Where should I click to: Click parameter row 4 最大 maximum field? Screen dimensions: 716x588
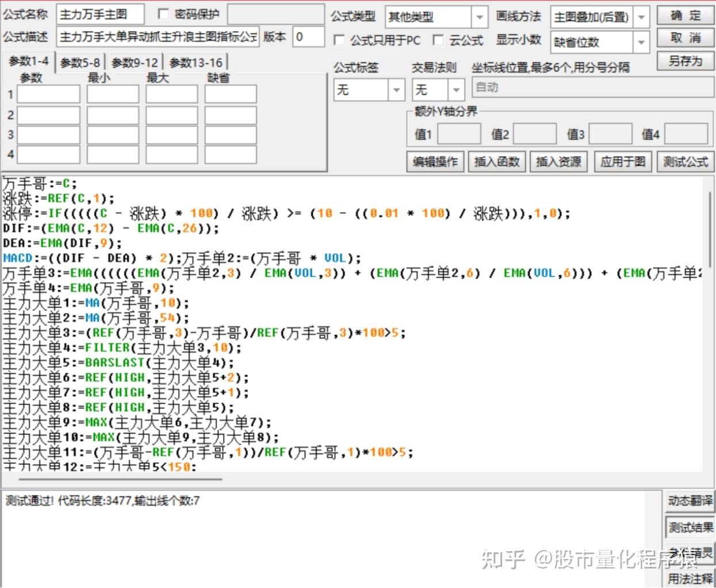[171, 154]
